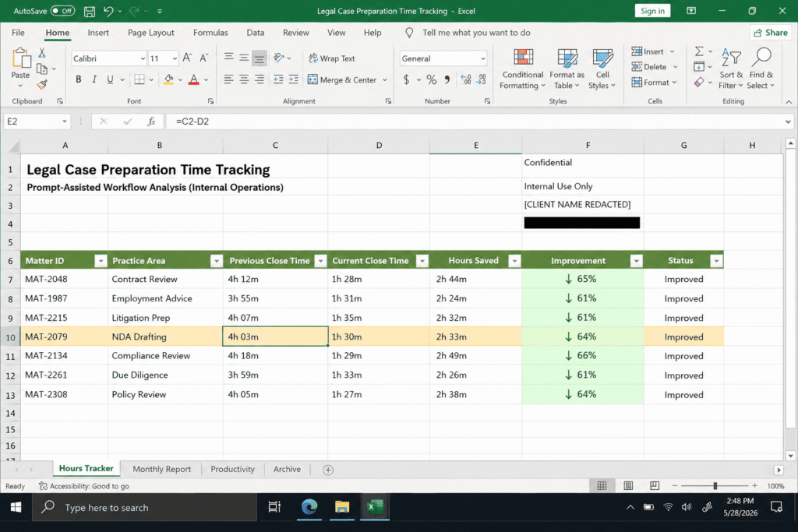Switch to Page Break Preview icon

click(x=655, y=486)
